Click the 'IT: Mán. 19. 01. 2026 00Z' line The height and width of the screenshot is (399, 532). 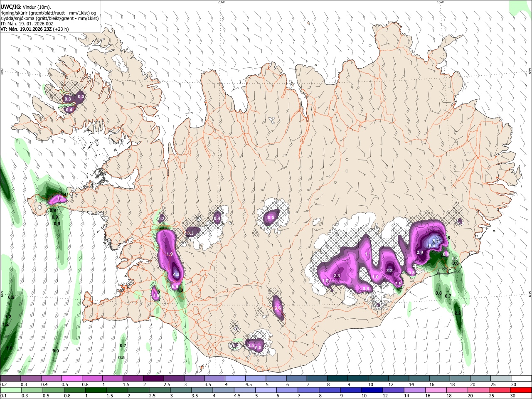click(x=27, y=24)
